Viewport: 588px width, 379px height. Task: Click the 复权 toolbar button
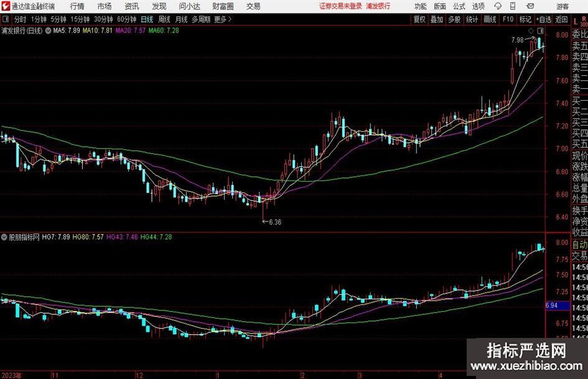[x=419, y=19]
